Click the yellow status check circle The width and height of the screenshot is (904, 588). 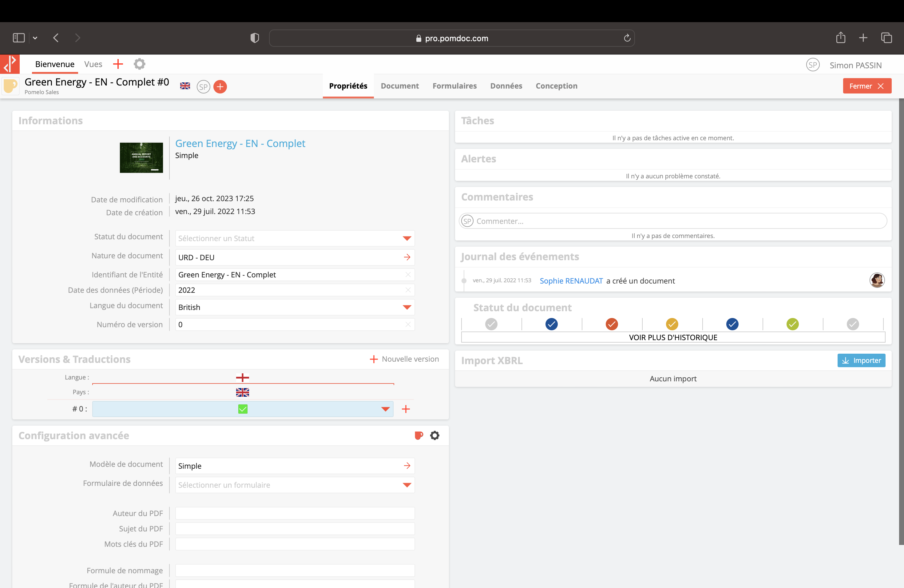pyautogui.click(x=672, y=324)
